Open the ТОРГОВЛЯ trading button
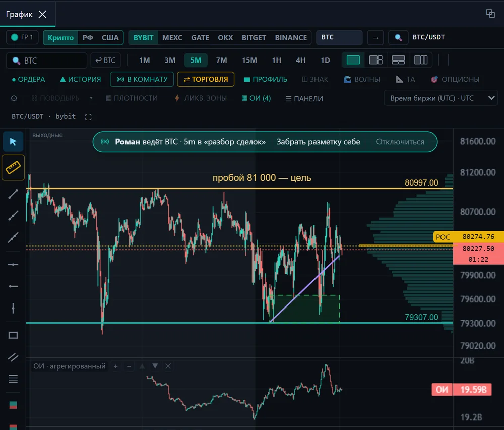The height and width of the screenshot is (430, 504). pyautogui.click(x=206, y=79)
